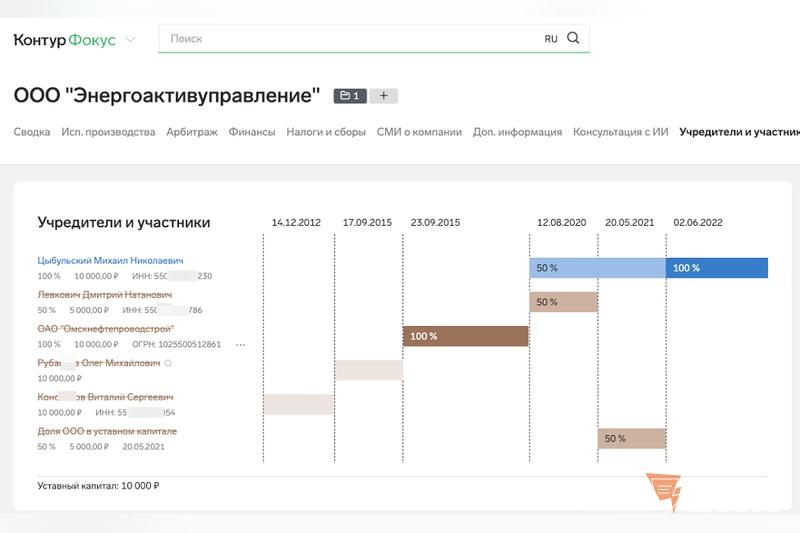Click the dark blue 100 % ownership bar
The height and width of the screenshot is (533, 800).
pos(716,268)
